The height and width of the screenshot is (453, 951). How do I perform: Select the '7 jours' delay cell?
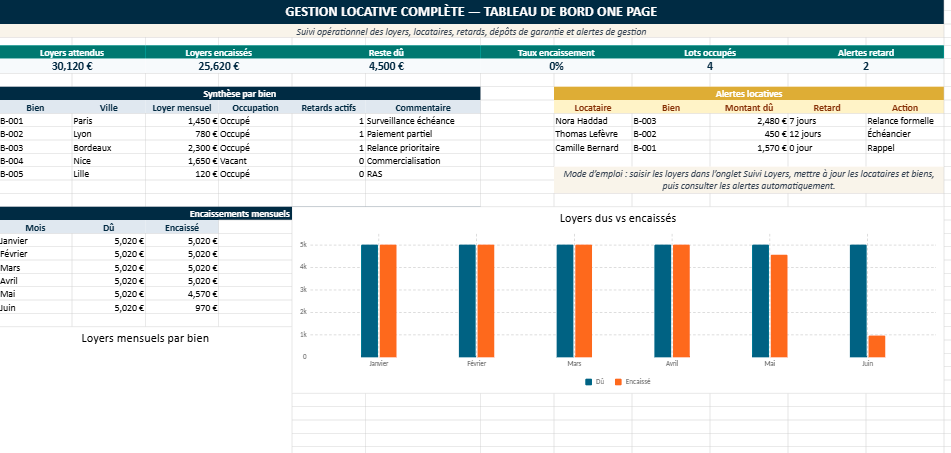point(827,121)
